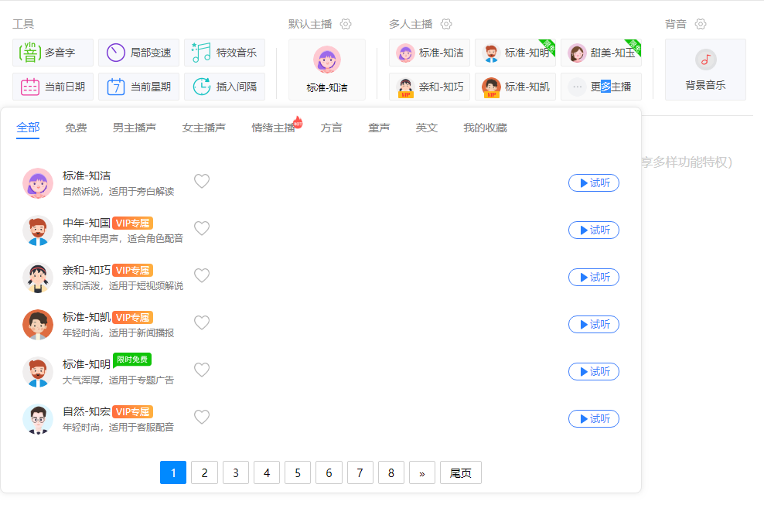Switch to the 女主播声 tab

tap(203, 128)
